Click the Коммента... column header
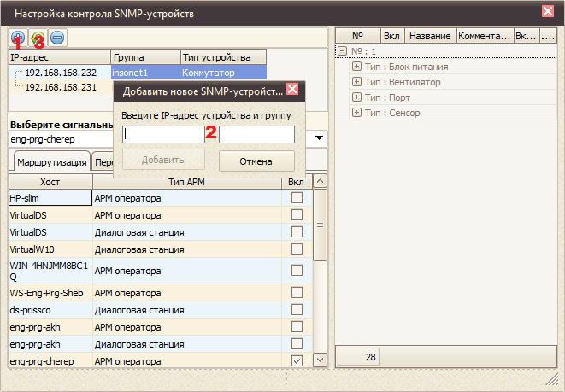The image size is (565, 392). (485, 36)
